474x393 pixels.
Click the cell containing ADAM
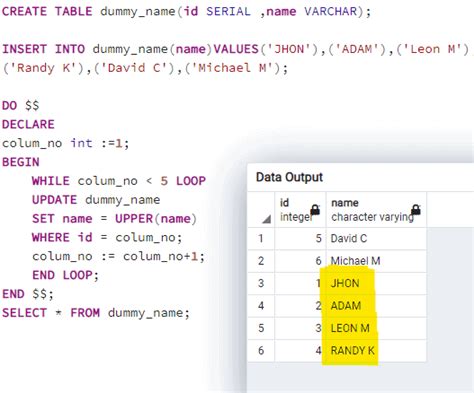click(376, 306)
